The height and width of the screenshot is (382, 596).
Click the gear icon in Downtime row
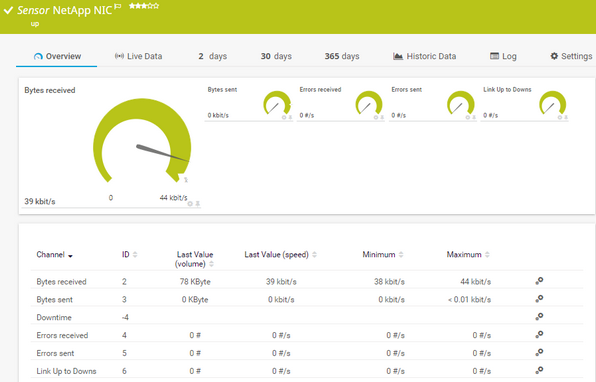click(x=539, y=317)
